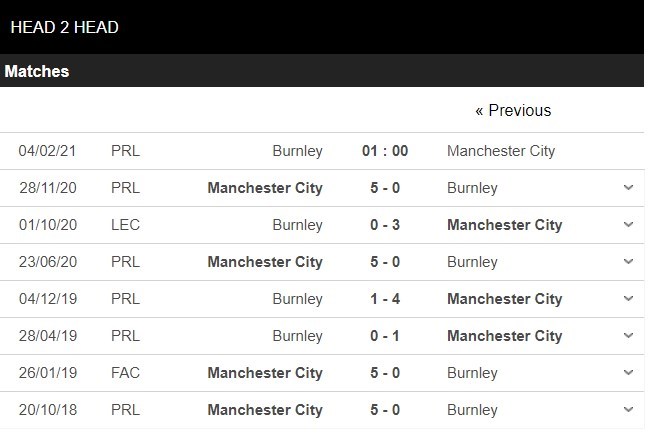Click the HEAD 2 HEAD title
The image size is (649, 437).
65,27
